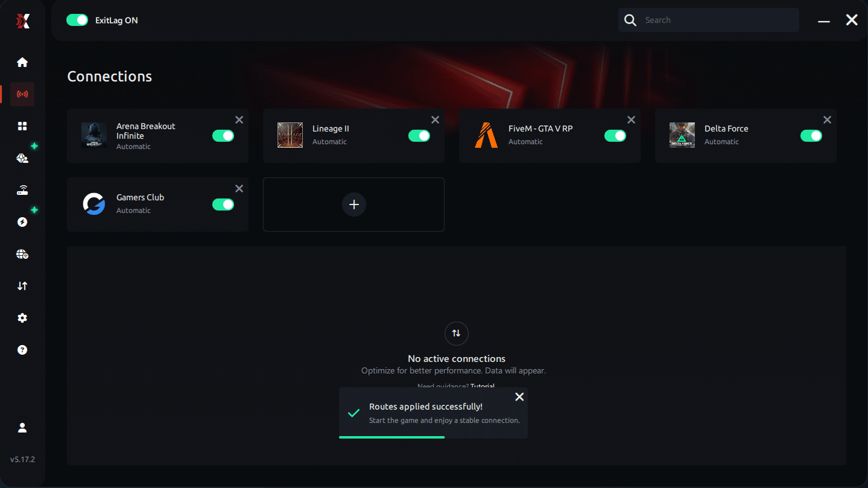Image resolution: width=868 pixels, height=488 pixels.
Task: Toggle the Delta Force connection switch
Action: 811,136
